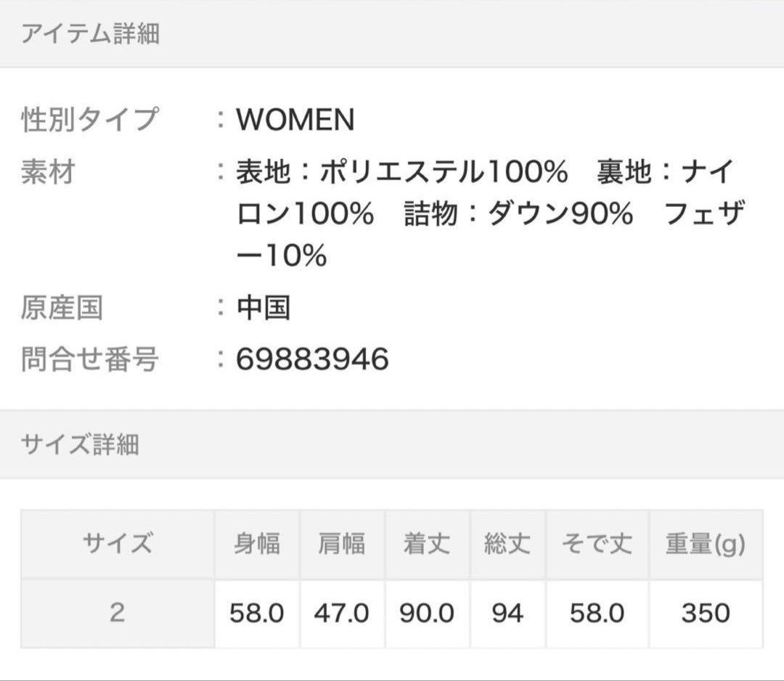
Task: Click the アイテム詳細 section header
Action: [90, 34]
